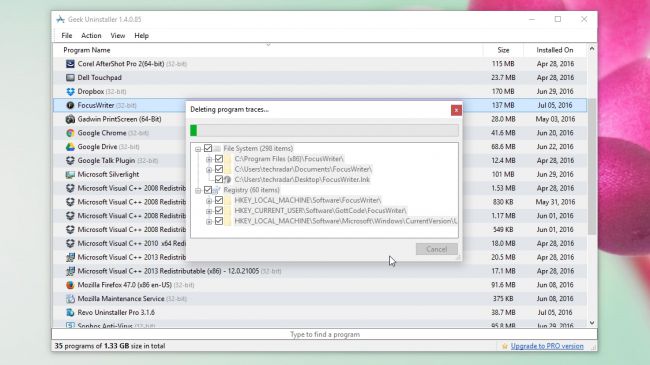Click the Microsoft Silverlight icon
The width and height of the screenshot is (650, 365).
tap(70, 175)
